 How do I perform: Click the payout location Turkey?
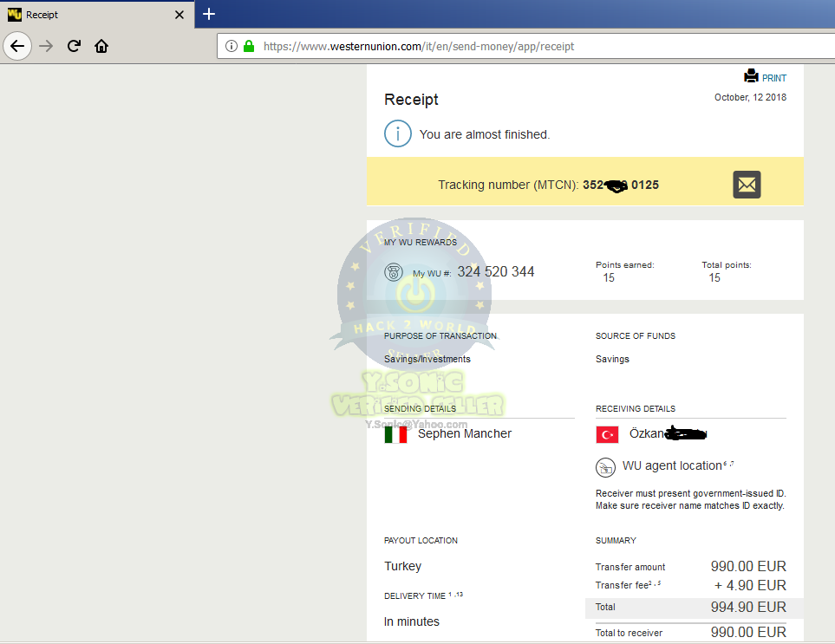click(402, 566)
